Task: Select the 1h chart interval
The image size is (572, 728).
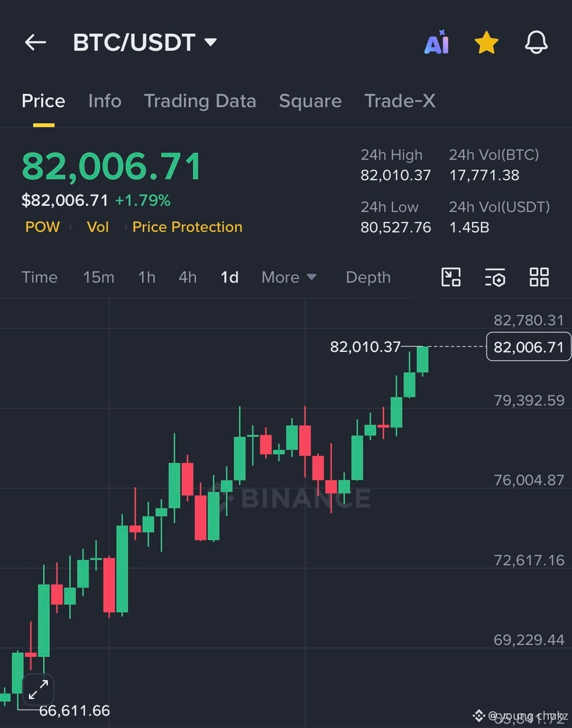Action: 147,277
